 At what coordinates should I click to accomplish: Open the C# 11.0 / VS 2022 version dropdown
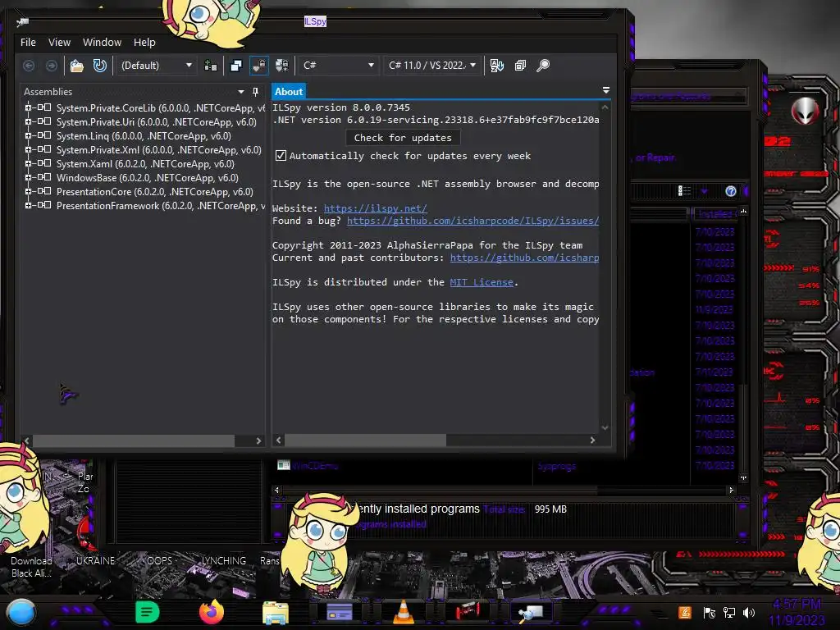(431, 66)
